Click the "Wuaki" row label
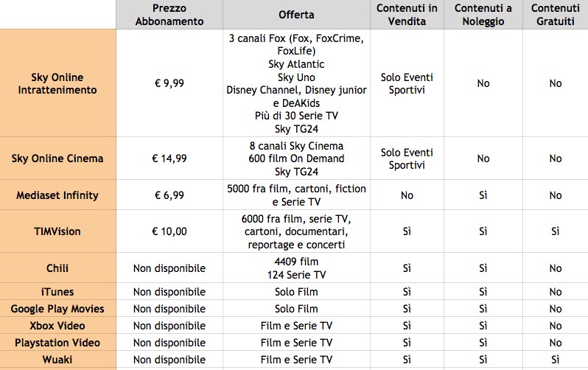This screenshot has height=370, width=588. click(57, 360)
